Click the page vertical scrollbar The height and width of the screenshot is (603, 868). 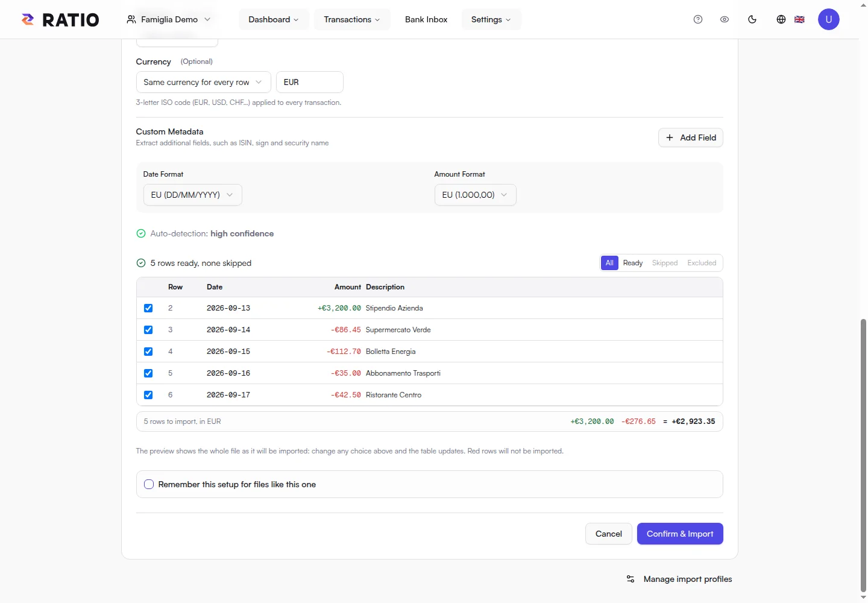(x=863, y=455)
